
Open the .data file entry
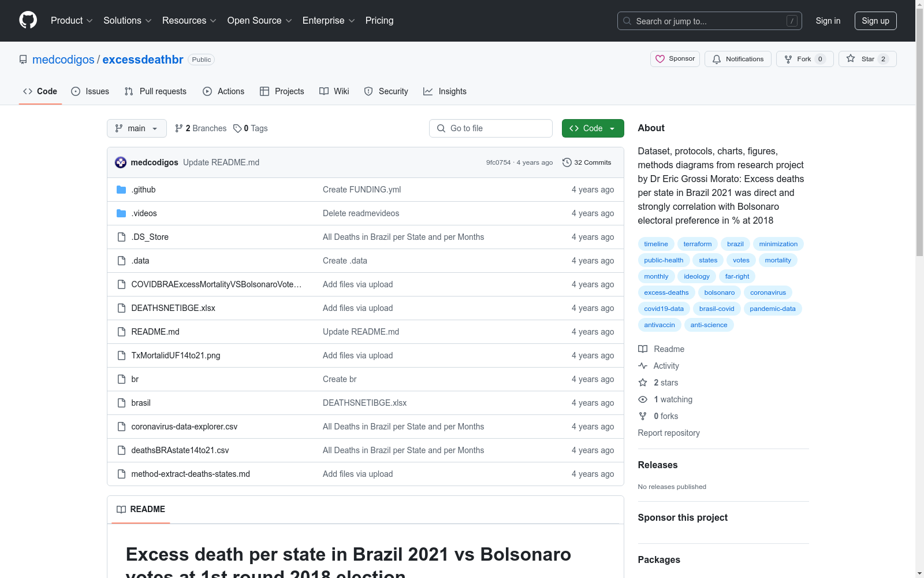coord(140,261)
